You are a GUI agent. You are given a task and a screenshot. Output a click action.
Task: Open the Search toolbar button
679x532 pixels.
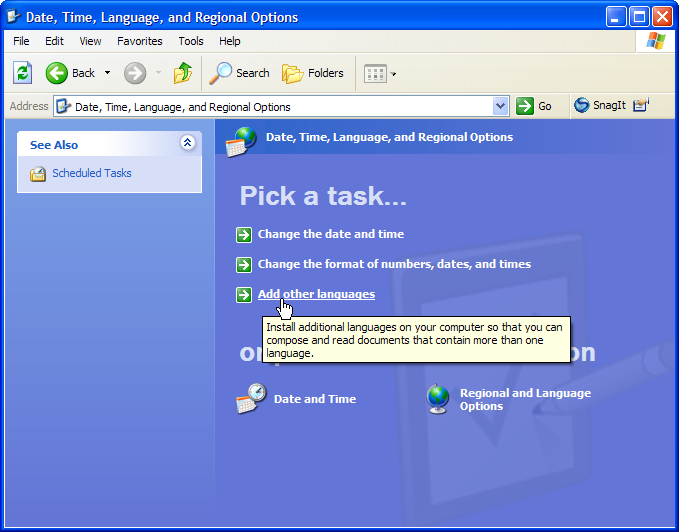(240, 73)
